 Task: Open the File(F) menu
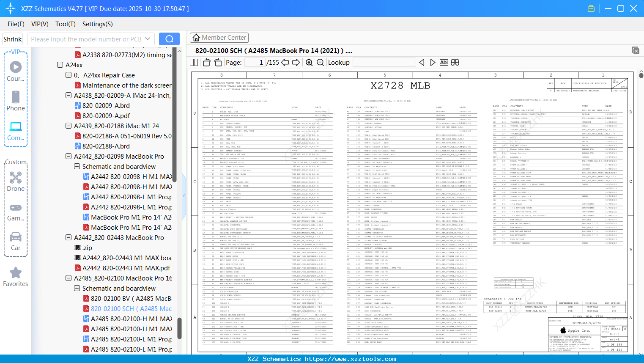coord(16,24)
